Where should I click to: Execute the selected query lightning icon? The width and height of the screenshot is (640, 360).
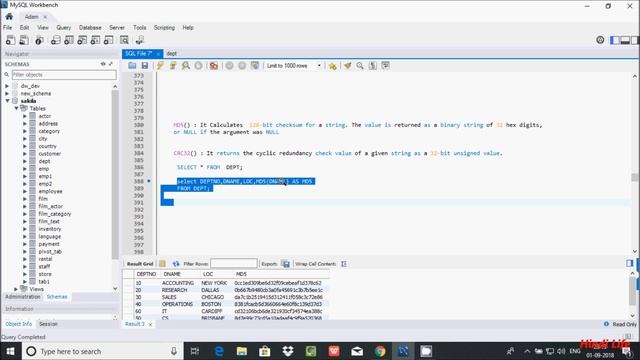pyautogui.click(x=160, y=66)
